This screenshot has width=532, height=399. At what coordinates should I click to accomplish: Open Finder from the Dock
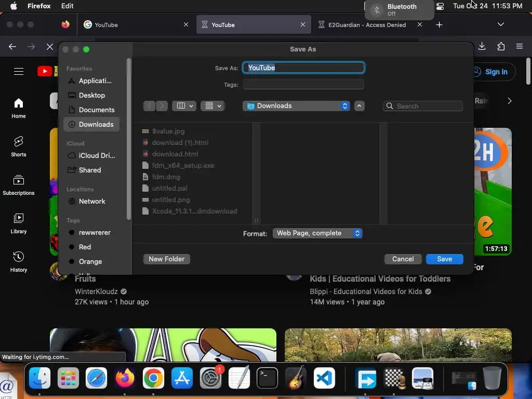pos(39,378)
